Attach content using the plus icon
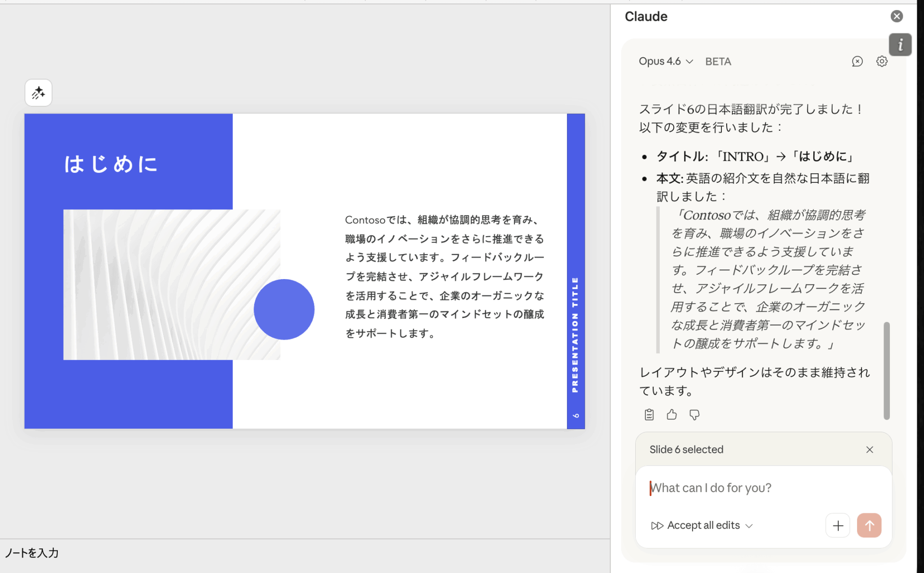924x573 pixels. pyautogui.click(x=838, y=525)
